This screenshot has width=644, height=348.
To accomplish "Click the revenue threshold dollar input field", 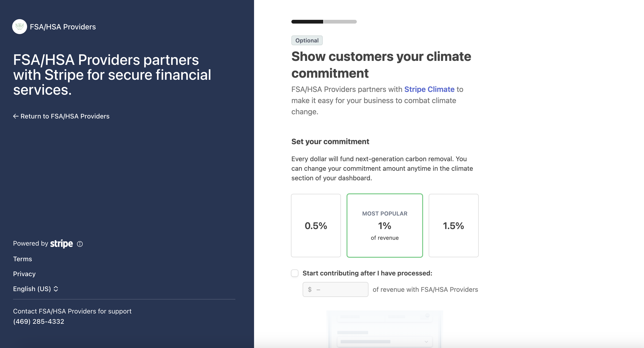I will 335,289.
